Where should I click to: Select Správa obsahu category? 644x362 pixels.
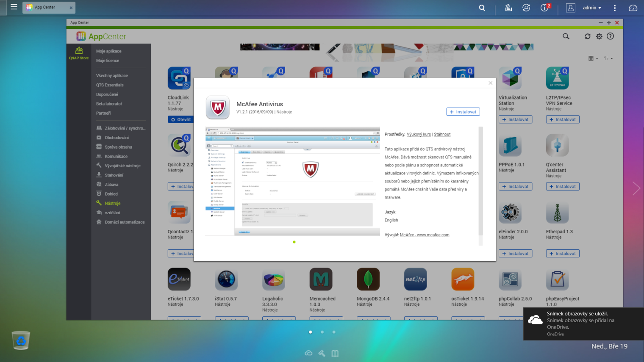pyautogui.click(x=114, y=147)
